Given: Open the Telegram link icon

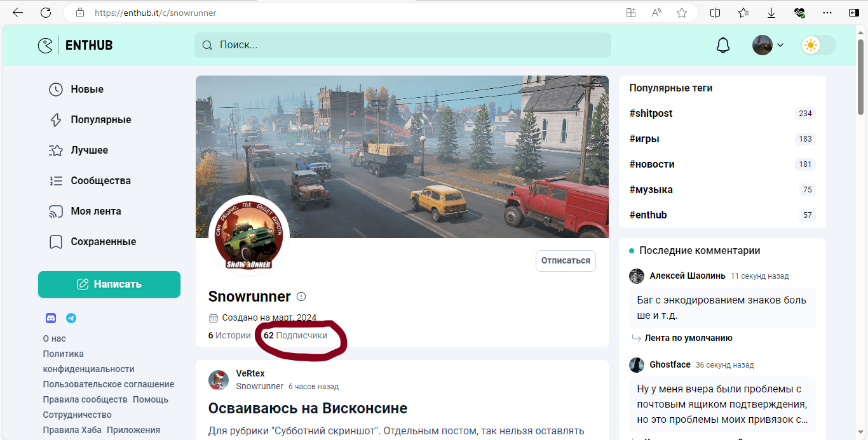Looking at the screenshot, I should [71, 318].
